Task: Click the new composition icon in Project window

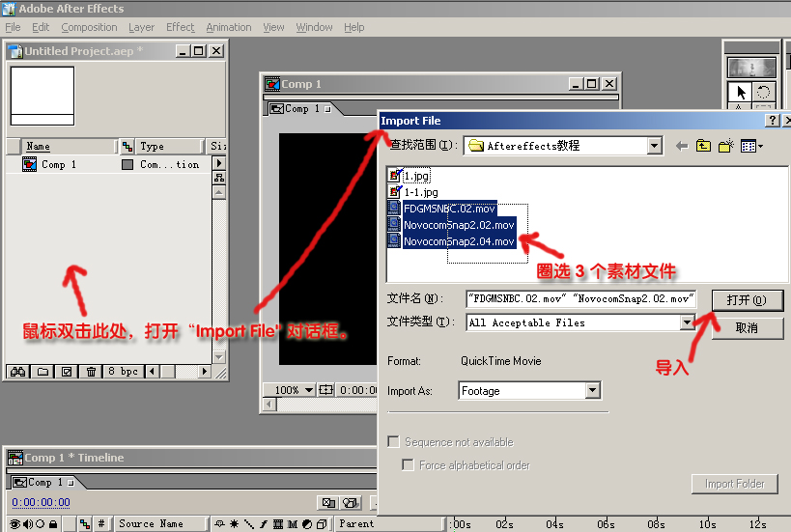Action: click(x=67, y=372)
